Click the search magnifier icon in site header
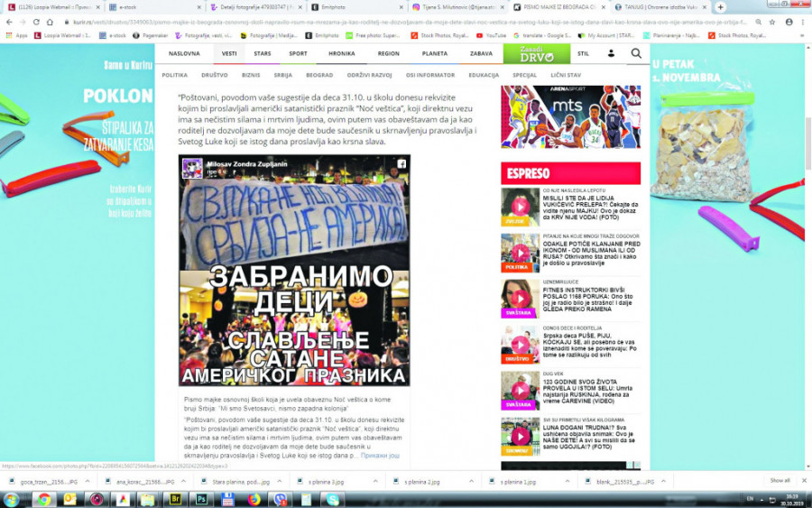Screen dimensions: 812x508 [x=636, y=54]
